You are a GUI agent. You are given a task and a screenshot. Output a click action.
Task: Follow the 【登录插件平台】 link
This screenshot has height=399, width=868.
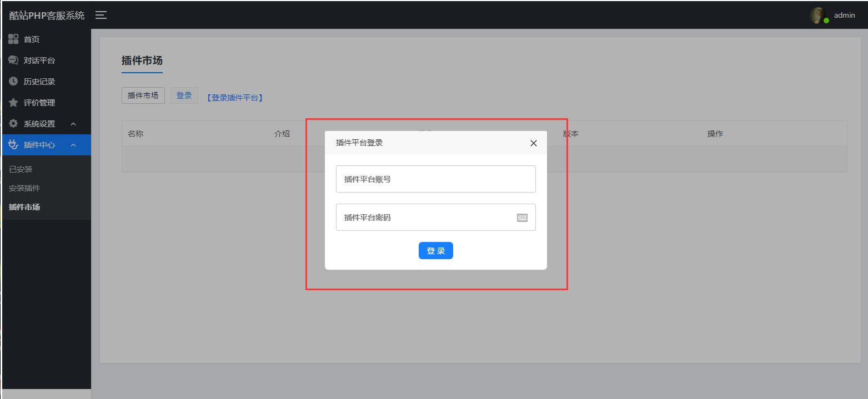coord(234,98)
